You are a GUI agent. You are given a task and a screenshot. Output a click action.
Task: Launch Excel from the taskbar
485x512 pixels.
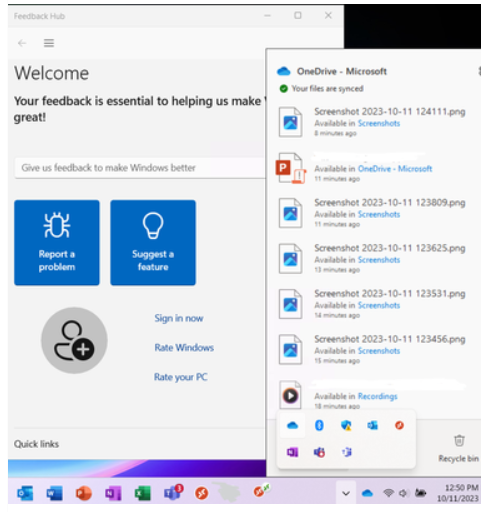tap(142, 493)
